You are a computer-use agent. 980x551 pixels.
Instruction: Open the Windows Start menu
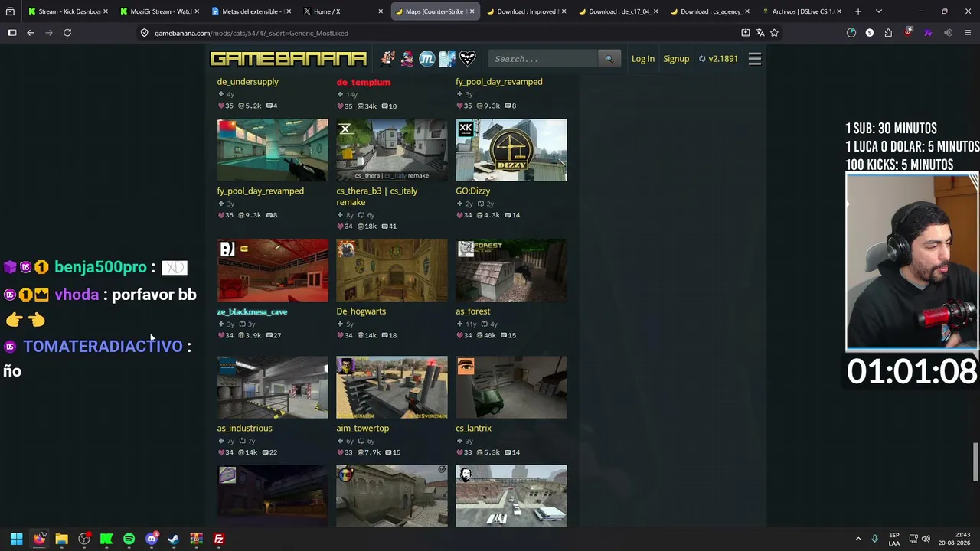click(x=16, y=540)
